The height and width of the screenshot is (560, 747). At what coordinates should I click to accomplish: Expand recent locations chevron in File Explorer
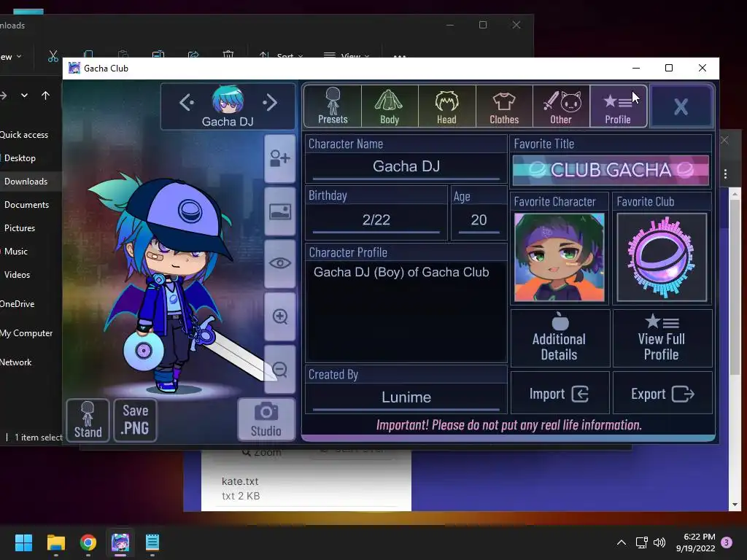coord(24,96)
